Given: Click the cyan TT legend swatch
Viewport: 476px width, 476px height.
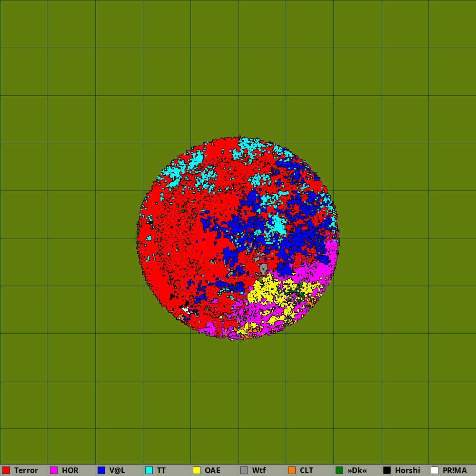Looking at the screenshot, I should [149, 470].
